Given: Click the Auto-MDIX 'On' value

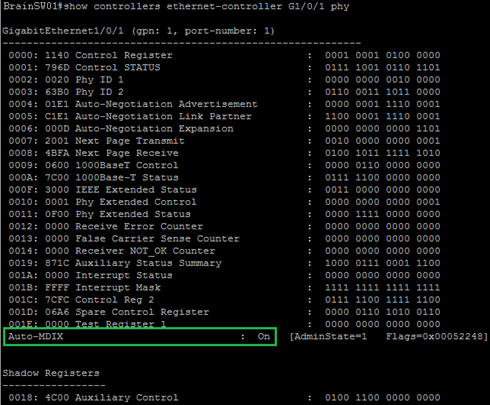Looking at the screenshot, I should point(264,336).
